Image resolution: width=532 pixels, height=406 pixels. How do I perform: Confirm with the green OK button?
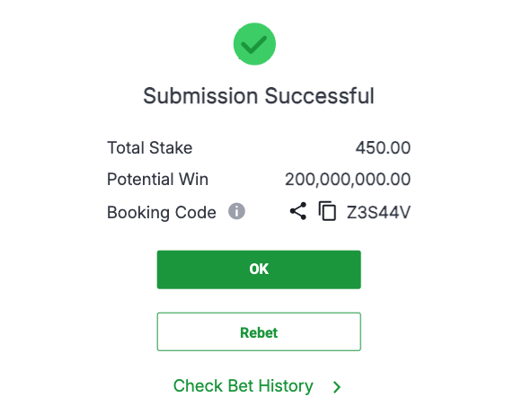click(x=259, y=269)
